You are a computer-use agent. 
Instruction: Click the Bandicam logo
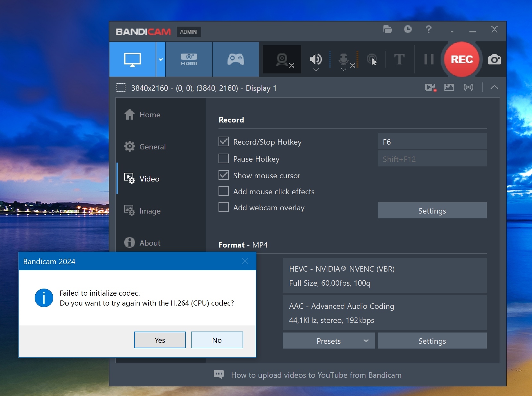143,32
